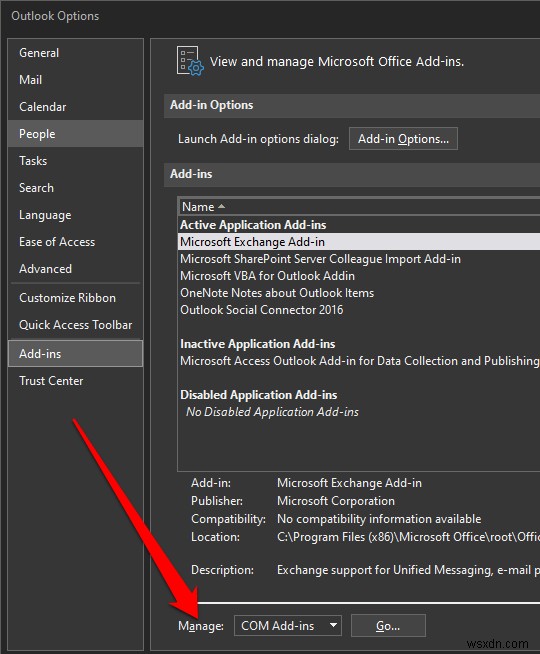Select Outlook Social Connector 2016 entry
The image size is (540, 654).
pyautogui.click(x=261, y=310)
